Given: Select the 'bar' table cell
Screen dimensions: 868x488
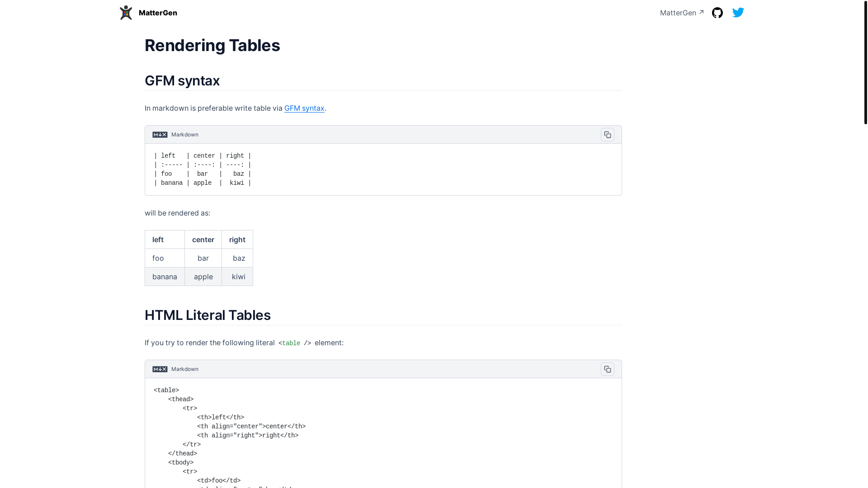Looking at the screenshot, I should point(203,258).
